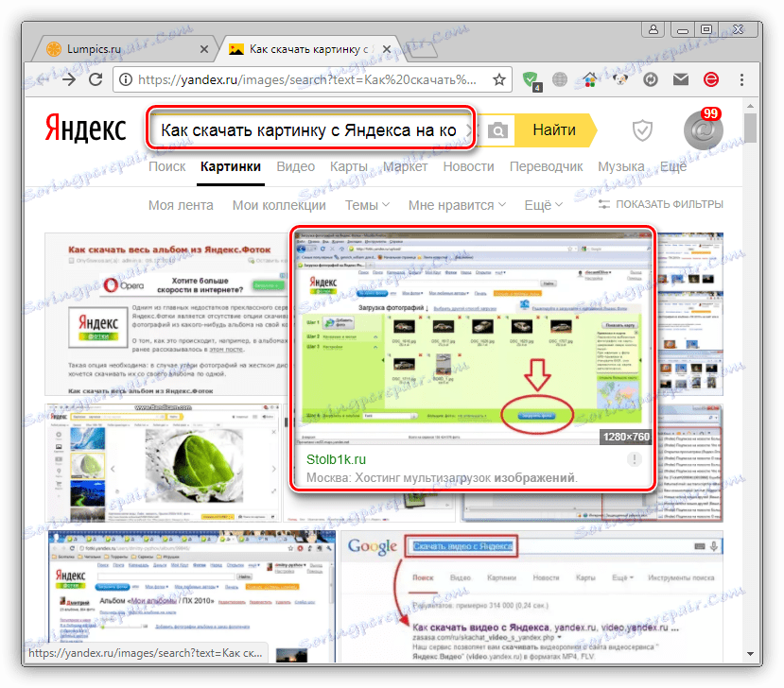Click the green shield extension icon
The image size is (784, 688).
click(531, 81)
